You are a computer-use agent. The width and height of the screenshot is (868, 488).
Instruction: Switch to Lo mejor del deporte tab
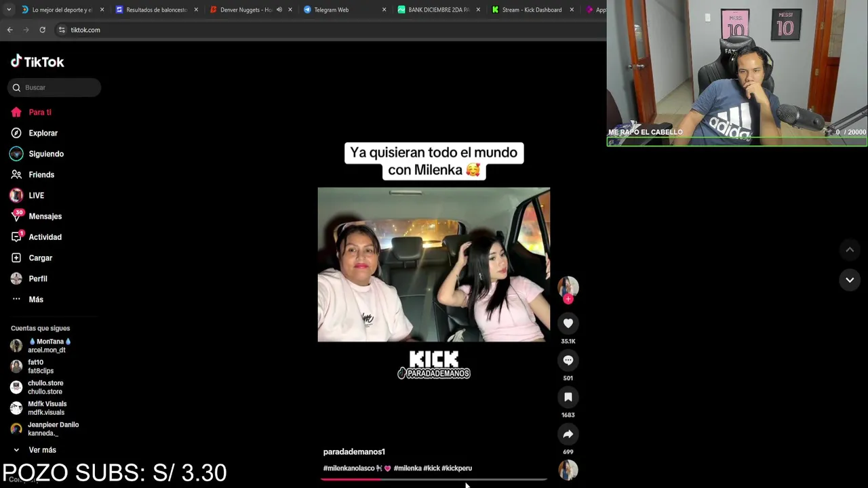[61, 9]
